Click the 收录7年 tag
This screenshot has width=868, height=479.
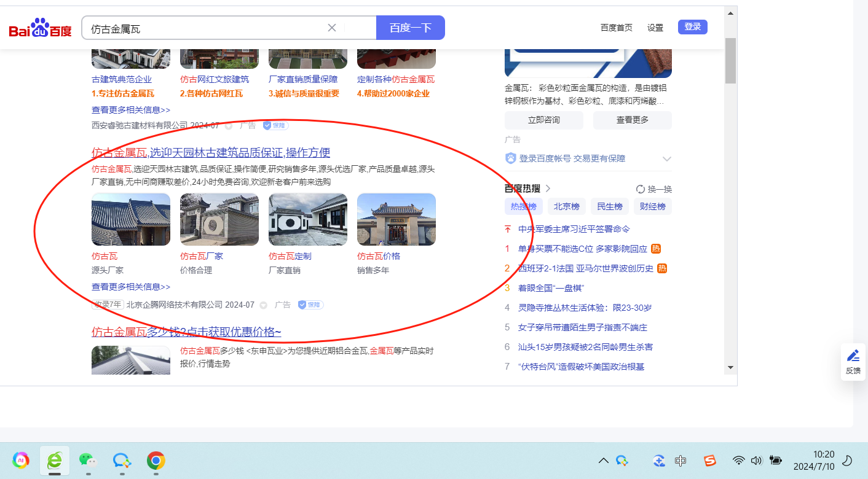coord(108,305)
